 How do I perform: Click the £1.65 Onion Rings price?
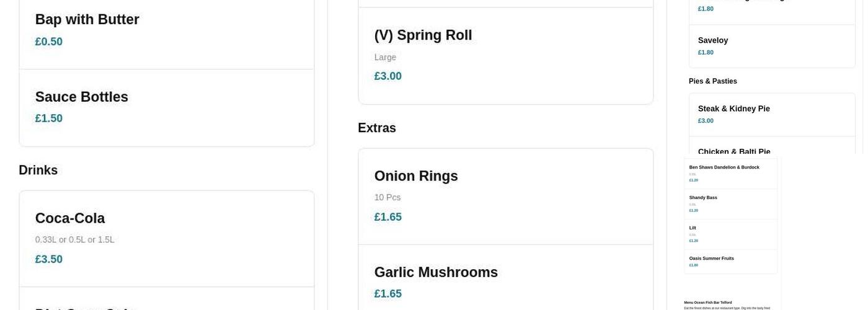click(387, 217)
